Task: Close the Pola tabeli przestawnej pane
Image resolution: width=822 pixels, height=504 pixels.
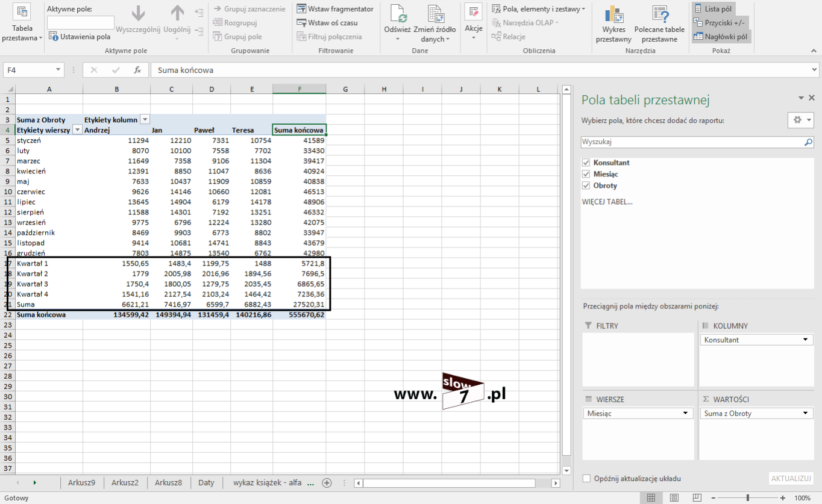Action: click(812, 98)
